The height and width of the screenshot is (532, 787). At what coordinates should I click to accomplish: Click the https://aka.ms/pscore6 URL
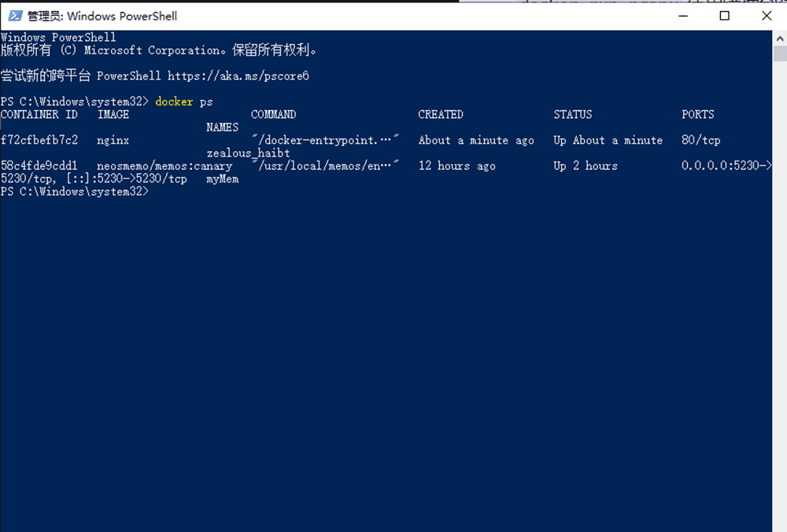click(x=238, y=76)
